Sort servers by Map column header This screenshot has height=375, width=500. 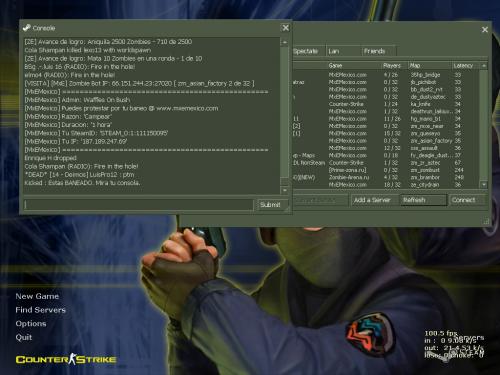click(430, 66)
